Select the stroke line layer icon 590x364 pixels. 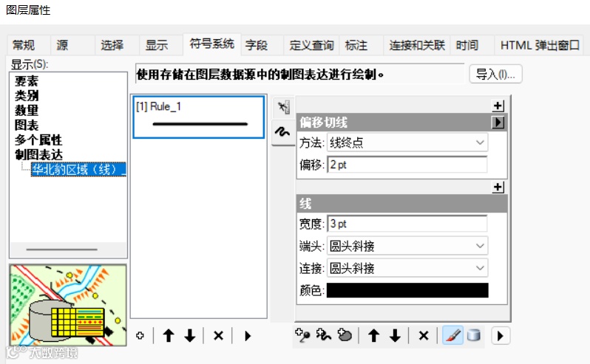(x=283, y=132)
